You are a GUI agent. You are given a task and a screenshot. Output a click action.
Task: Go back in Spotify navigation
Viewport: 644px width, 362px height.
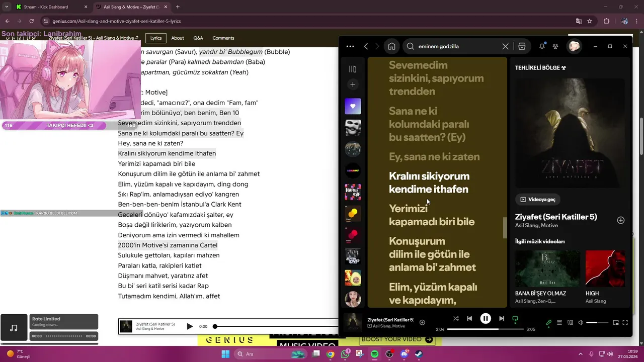click(x=366, y=46)
